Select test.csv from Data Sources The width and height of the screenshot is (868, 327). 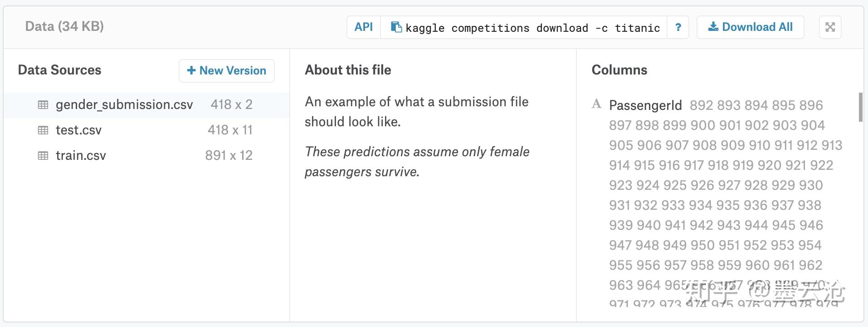click(78, 130)
